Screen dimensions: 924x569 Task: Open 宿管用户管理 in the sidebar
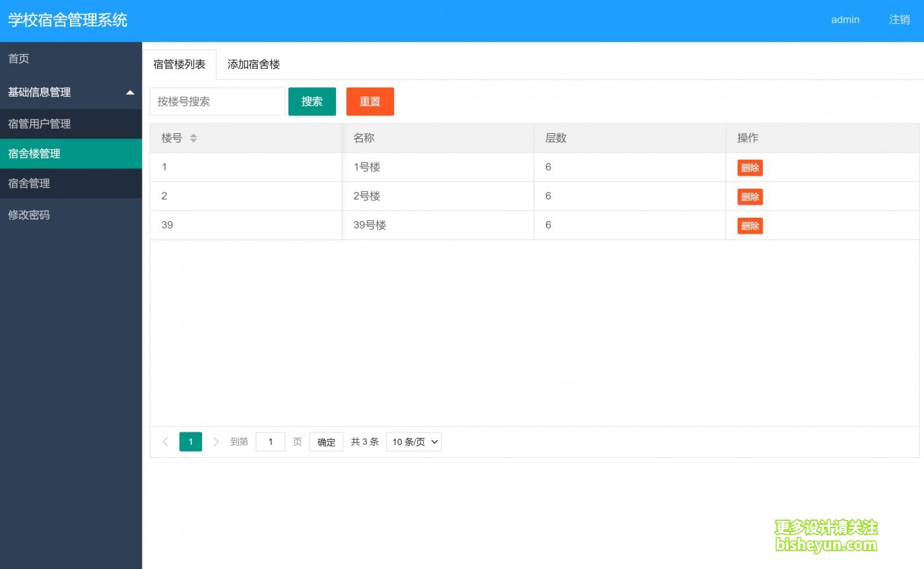pyautogui.click(x=71, y=123)
